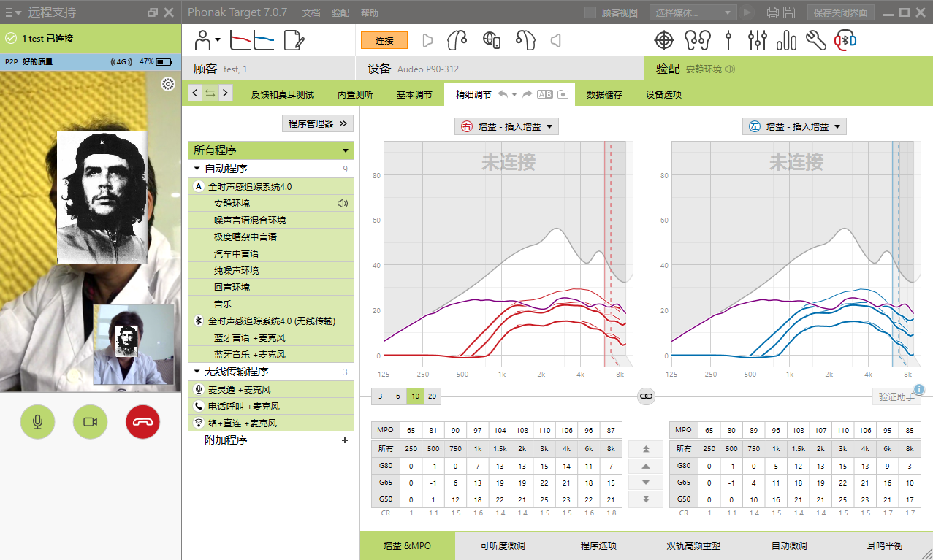This screenshot has width=933, height=560.
Task: Switch to 基本调节 tab
Action: [x=414, y=94]
